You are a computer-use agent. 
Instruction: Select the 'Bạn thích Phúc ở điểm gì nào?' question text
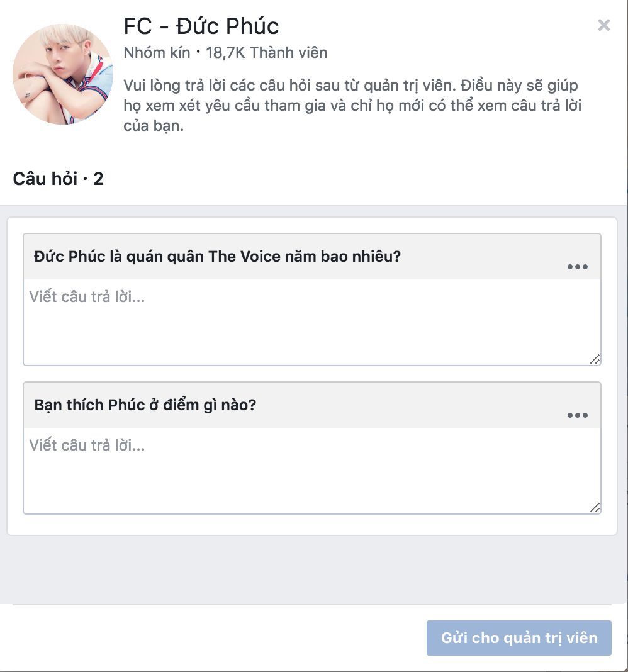[145, 405]
